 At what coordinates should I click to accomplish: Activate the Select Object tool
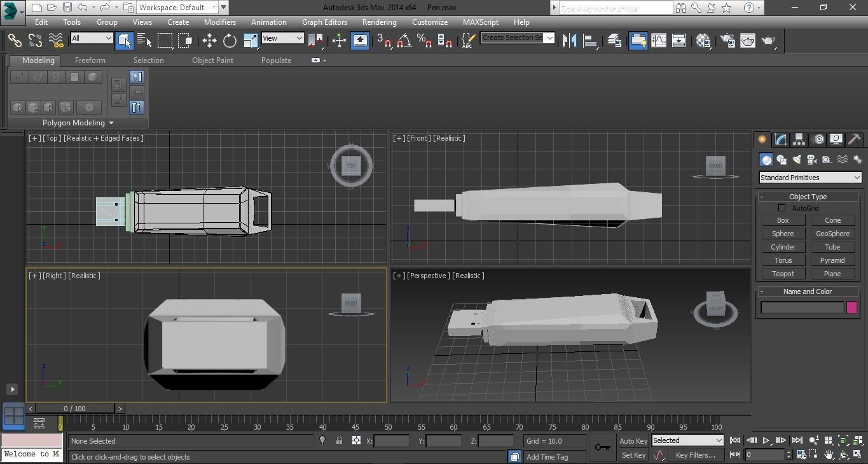(125, 40)
